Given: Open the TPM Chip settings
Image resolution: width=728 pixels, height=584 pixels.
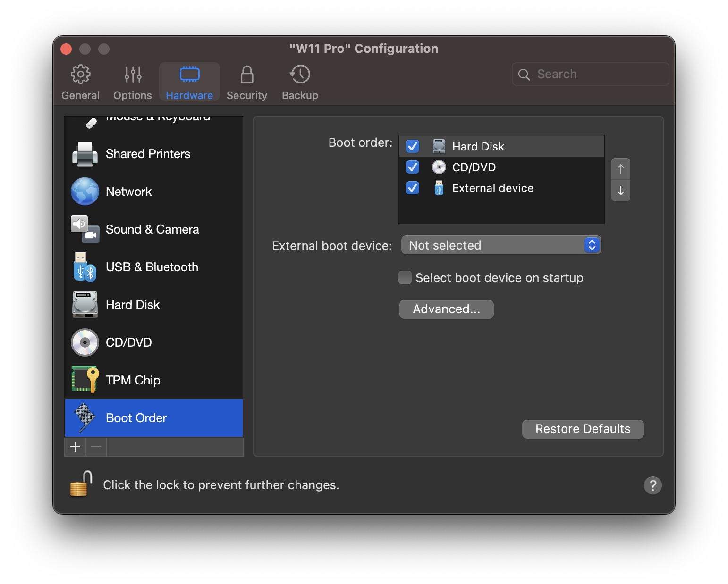Looking at the screenshot, I should tap(133, 380).
